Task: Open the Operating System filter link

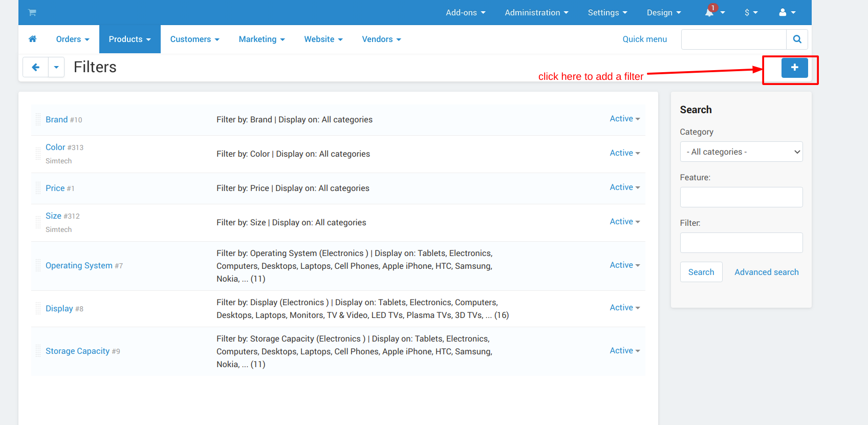Action: (x=79, y=266)
